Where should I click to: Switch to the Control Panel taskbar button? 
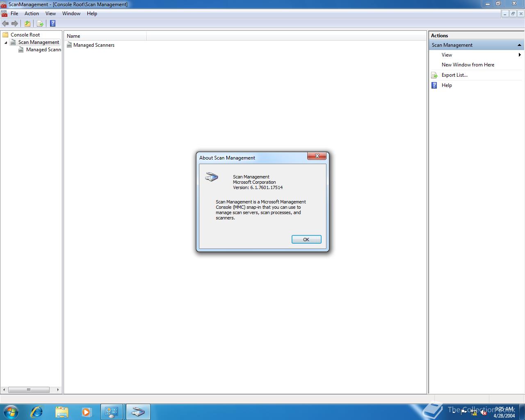point(112,411)
